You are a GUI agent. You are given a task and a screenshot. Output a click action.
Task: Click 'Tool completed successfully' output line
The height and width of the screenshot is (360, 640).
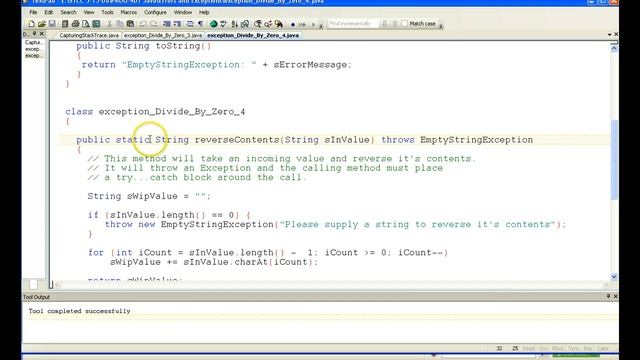[79, 311]
